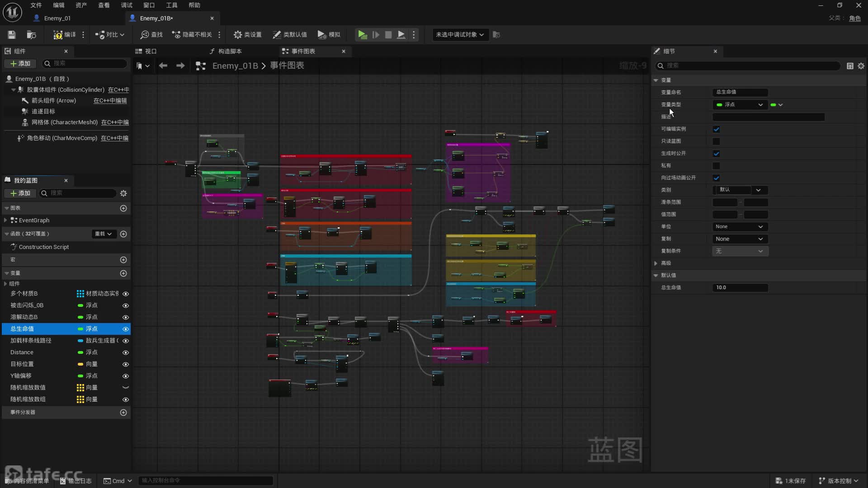Image resolution: width=868 pixels, height=488 pixels.
Task: Enable the Blueprint Read Only checkbox
Action: click(716, 141)
